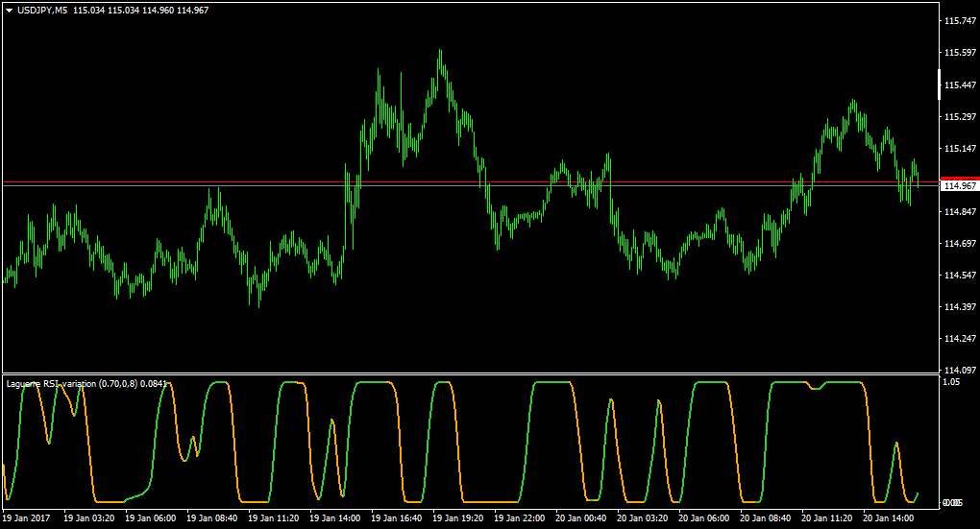Open the chart menu triangle beside USDJPY,M5

[10, 11]
